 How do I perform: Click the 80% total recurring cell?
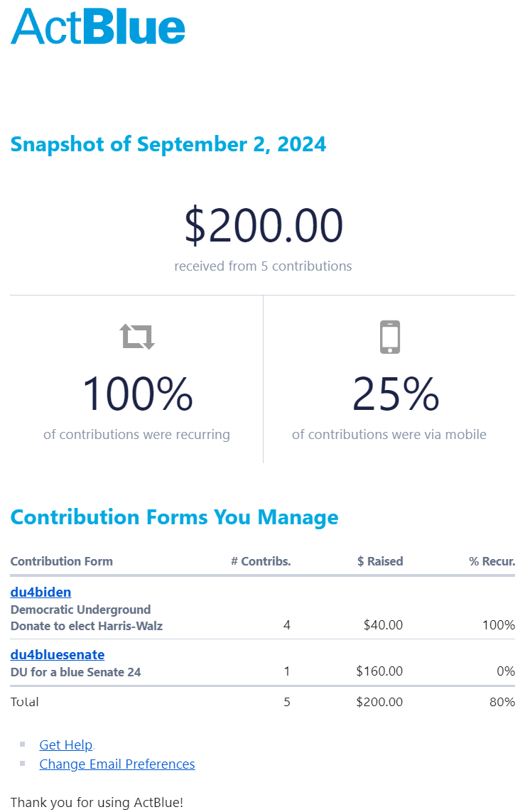502,702
